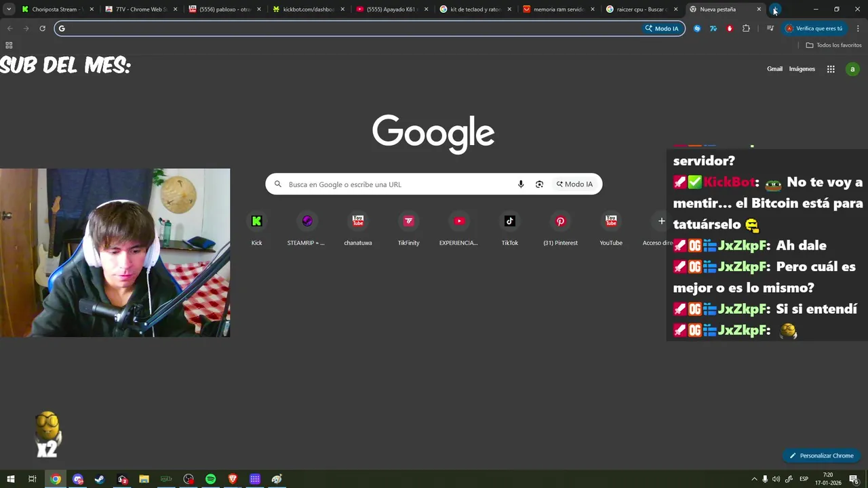Click the Personalizar Chrome button
The width and height of the screenshot is (868, 488).
click(821, 455)
